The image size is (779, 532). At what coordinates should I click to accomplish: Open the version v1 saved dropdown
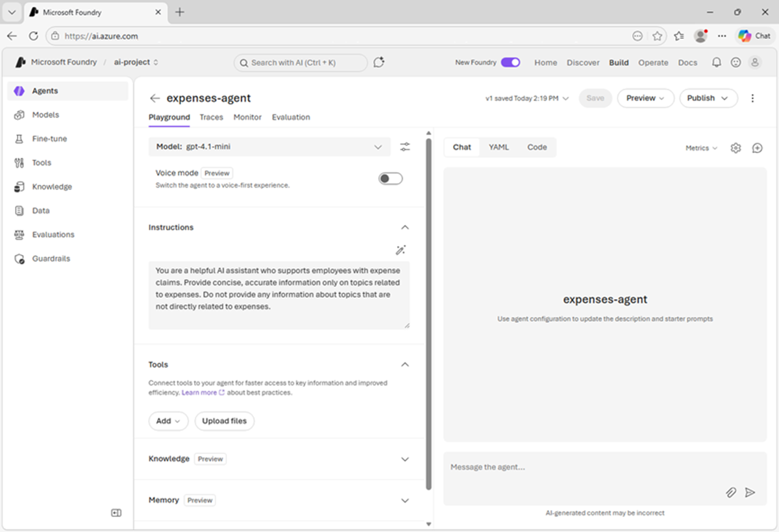click(x=527, y=99)
